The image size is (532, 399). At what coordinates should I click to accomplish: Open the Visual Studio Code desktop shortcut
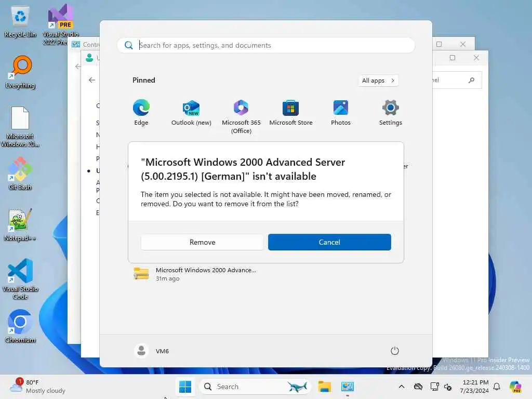20,279
